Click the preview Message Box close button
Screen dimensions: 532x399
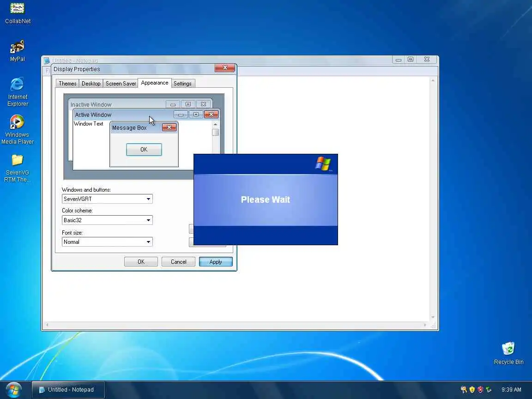[169, 127]
